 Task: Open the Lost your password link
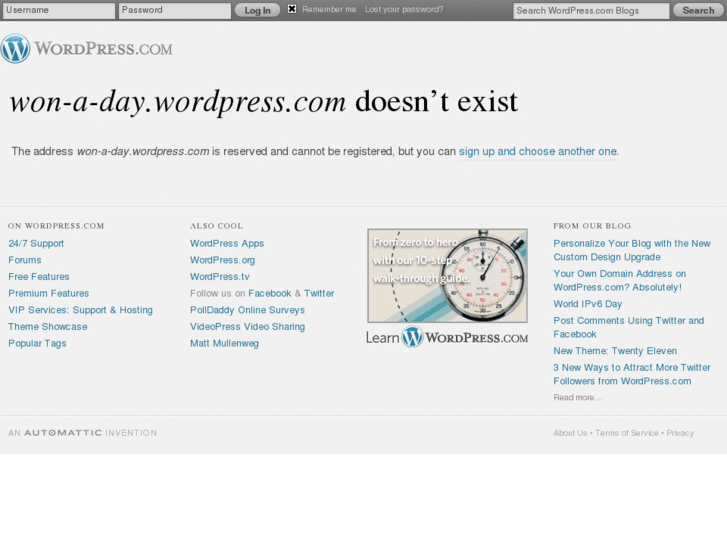point(404,9)
